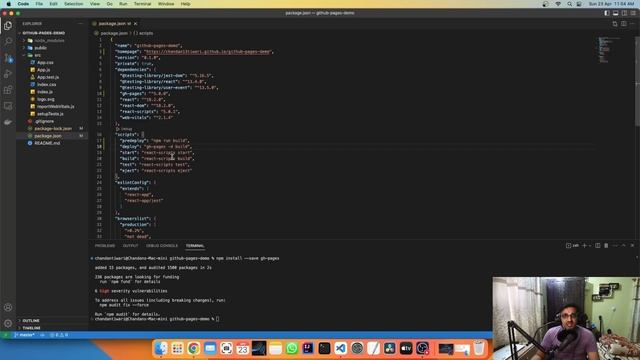Open Google Chrome from the Dock

pos(193,348)
